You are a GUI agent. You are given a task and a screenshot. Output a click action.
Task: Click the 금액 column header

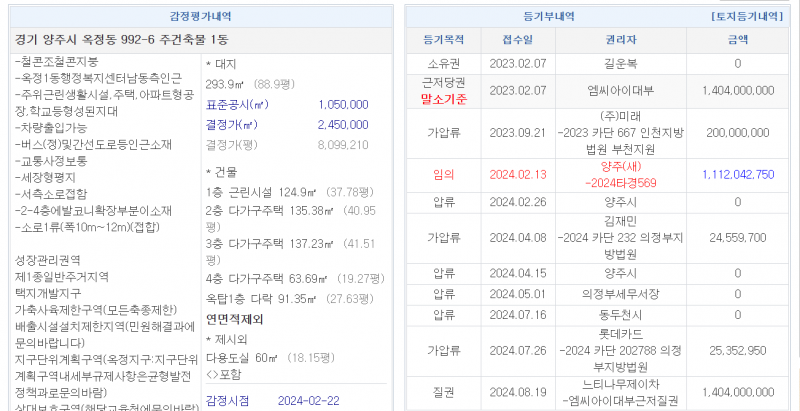(737, 40)
